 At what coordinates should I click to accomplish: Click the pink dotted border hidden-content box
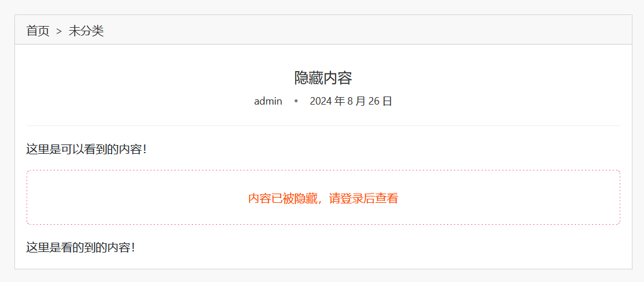coord(323,197)
